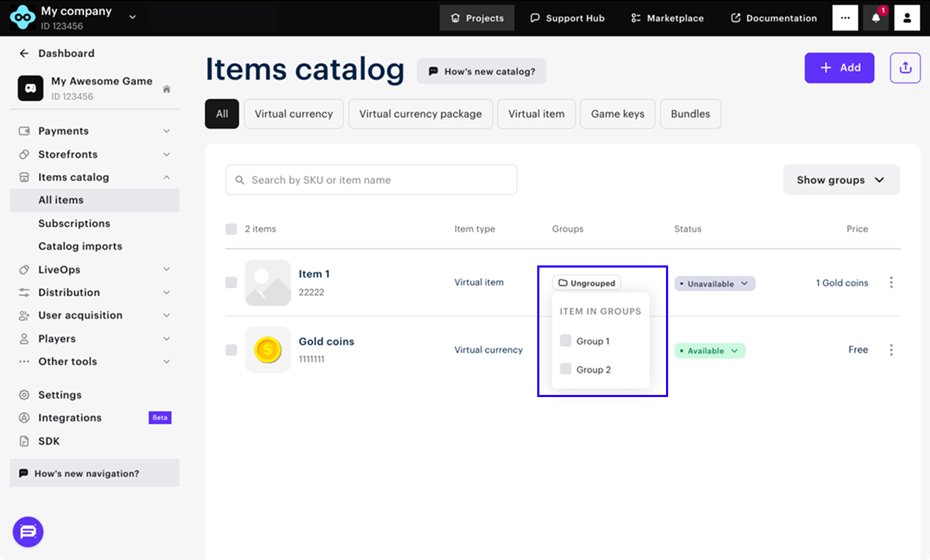Open three-dot menu for Item 1
Screen dimensions: 930x560
click(891, 282)
